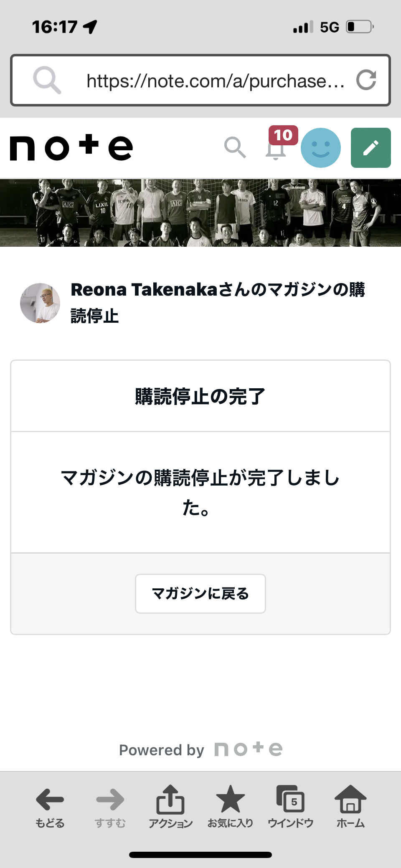Open お気に入り favorites star
Image resolution: width=401 pixels, height=868 pixels.
231,806
